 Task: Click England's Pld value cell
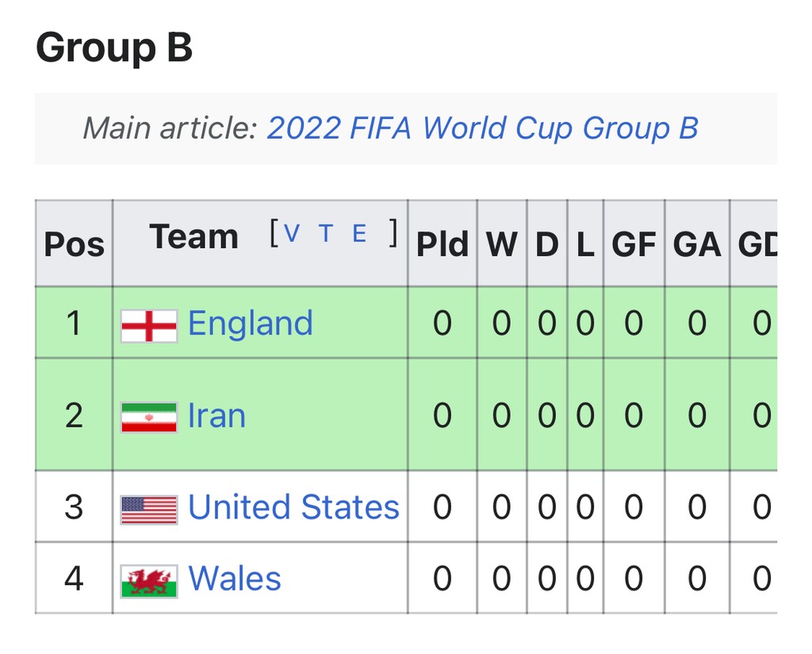tap(442, 323)
